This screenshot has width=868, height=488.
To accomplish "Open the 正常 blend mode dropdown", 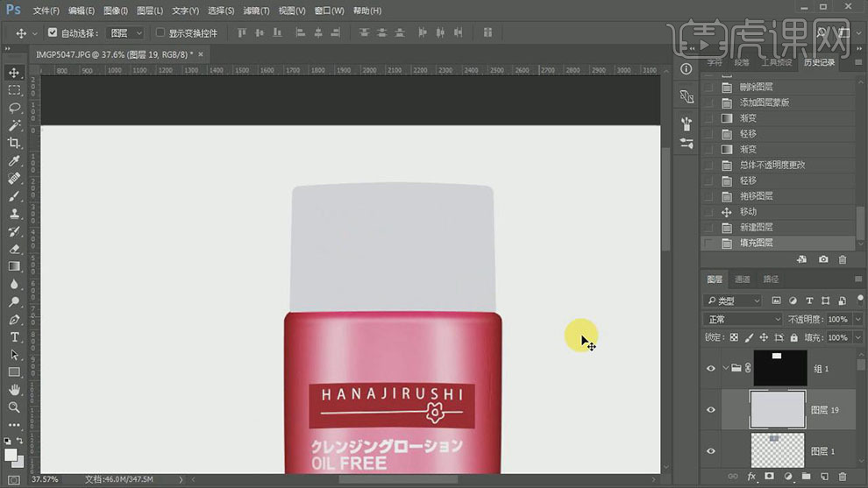I will click(x=743, y=319).
